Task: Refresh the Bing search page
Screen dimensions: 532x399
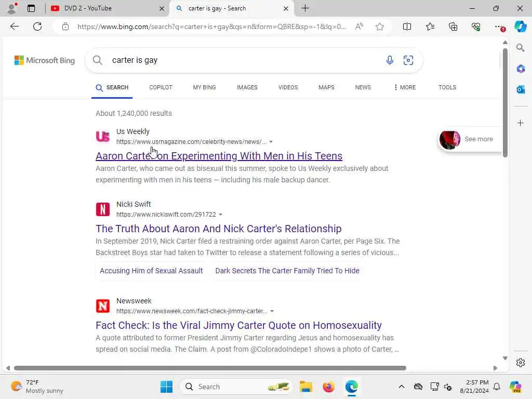Action: pos(37,26)
